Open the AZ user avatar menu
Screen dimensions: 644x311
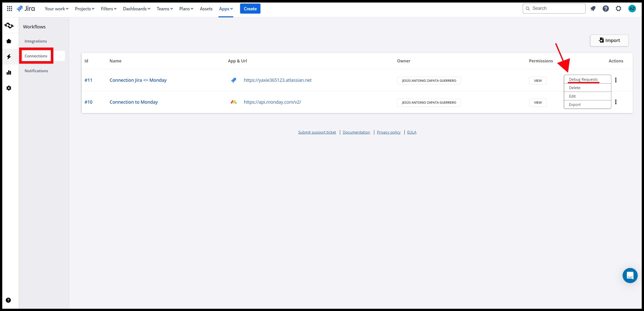point(632,9)
